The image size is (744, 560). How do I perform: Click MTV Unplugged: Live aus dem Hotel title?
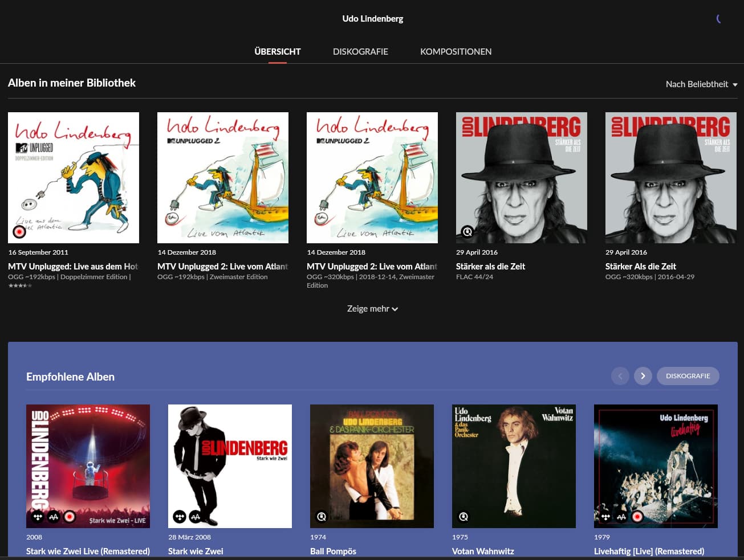[x=73, y=266]
